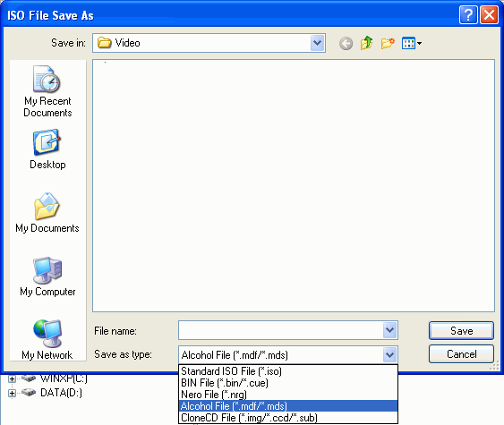504x425 pixels.
Task: Click inside the File name text field
Action: pyautogui.click(x=280, y=330)
